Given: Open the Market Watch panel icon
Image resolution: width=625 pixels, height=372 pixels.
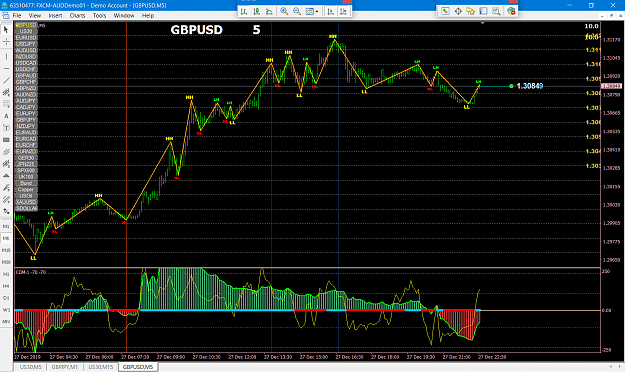Looking at the screenshot, I should tap(445, 11).
